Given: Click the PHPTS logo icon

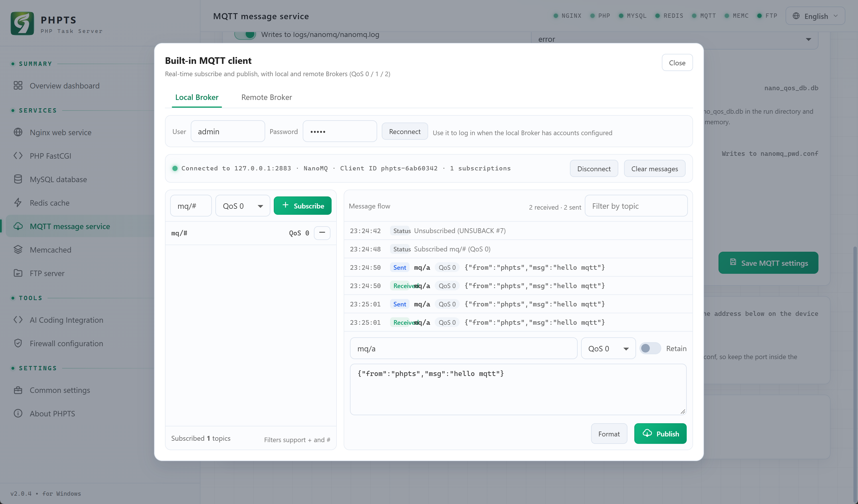Looking at the screenshot, I should [x=22, y=23].
